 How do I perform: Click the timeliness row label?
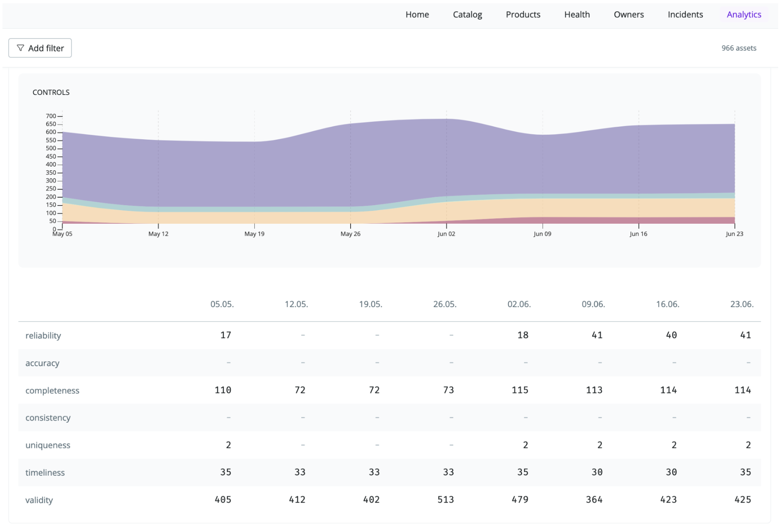pos(45,473)
